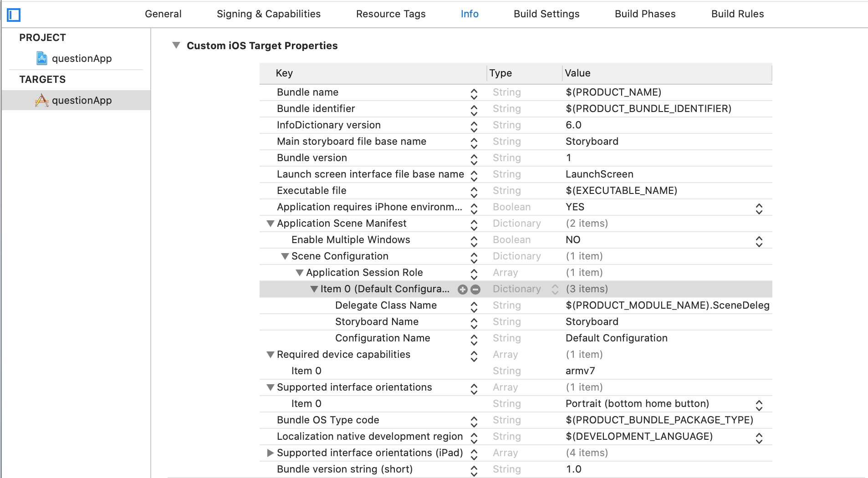Click the plus icon on Item 0 row
Viewport: 868px width, 478px height.
(463, 290)
